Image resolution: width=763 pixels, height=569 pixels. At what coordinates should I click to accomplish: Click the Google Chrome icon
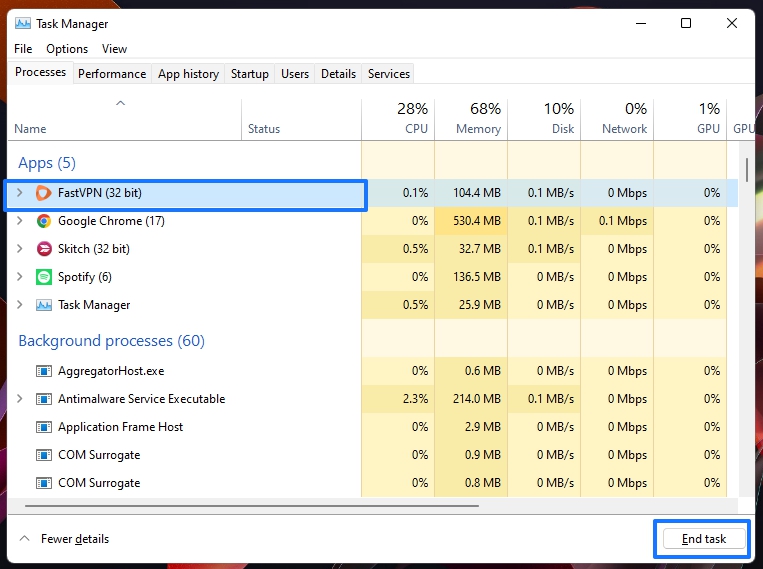pyautogui.click(x=43, y=221)
